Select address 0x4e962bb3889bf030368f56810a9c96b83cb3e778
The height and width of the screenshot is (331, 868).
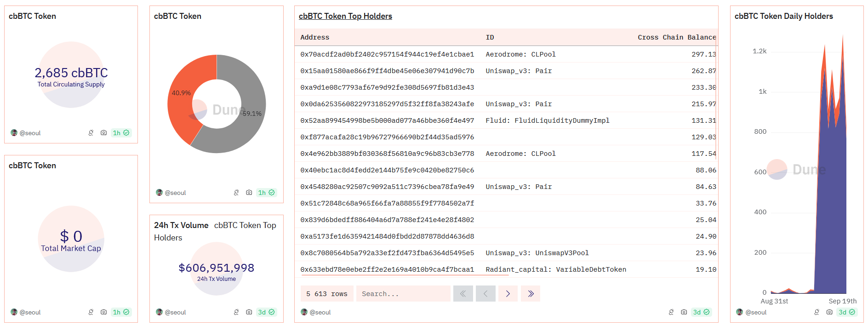(x=387, y=154)
